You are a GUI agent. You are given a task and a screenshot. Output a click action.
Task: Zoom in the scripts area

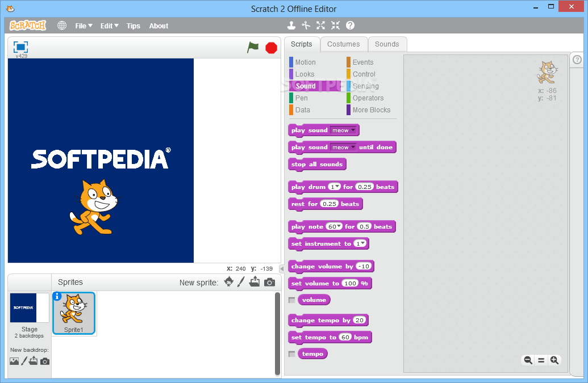(x=554, y=360)
